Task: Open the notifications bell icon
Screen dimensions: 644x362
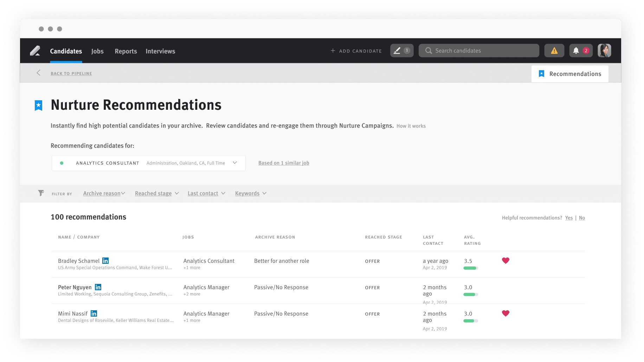Action: click(576, 51)
